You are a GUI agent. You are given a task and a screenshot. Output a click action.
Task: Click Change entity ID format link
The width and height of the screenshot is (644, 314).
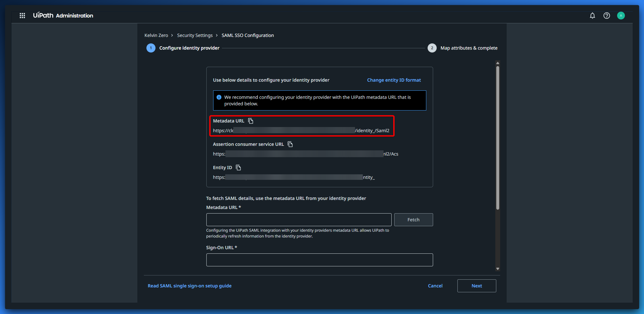(394, 80)
